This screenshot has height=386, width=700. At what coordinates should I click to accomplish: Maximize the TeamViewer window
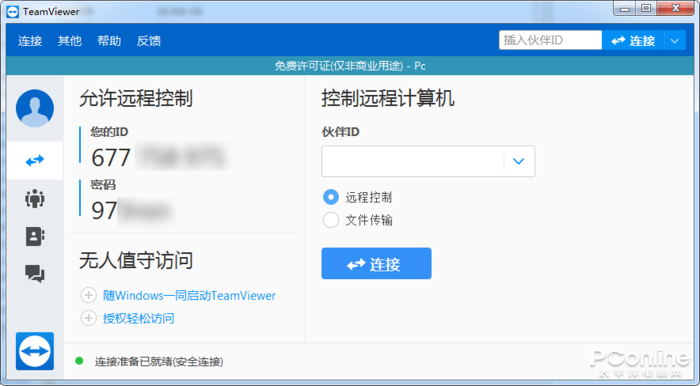click(646, 8)
